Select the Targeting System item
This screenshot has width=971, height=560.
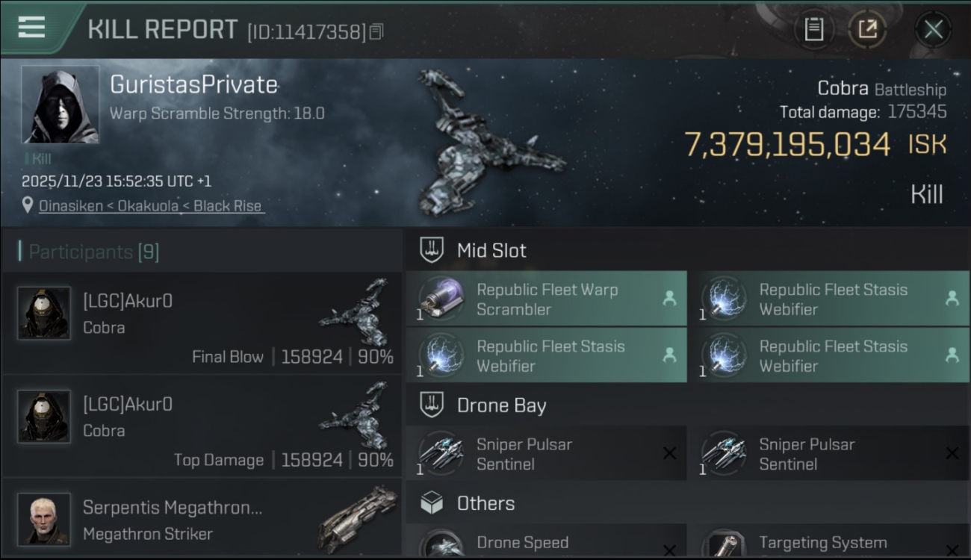point(822,543)
